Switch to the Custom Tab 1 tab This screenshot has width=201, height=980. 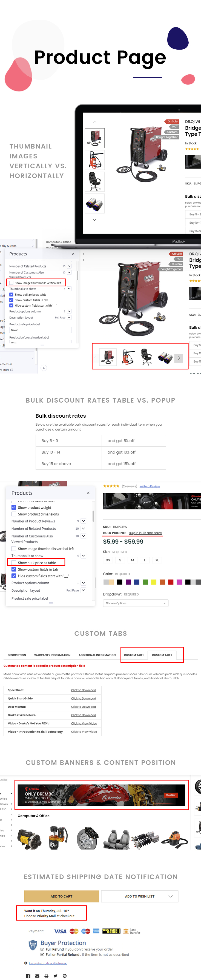click(134, 655)
